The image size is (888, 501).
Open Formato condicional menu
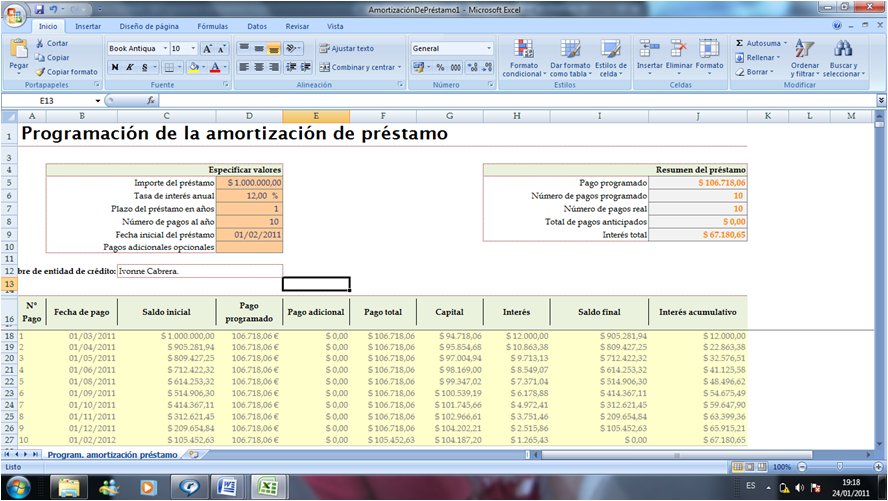click(x=524, y=58)
